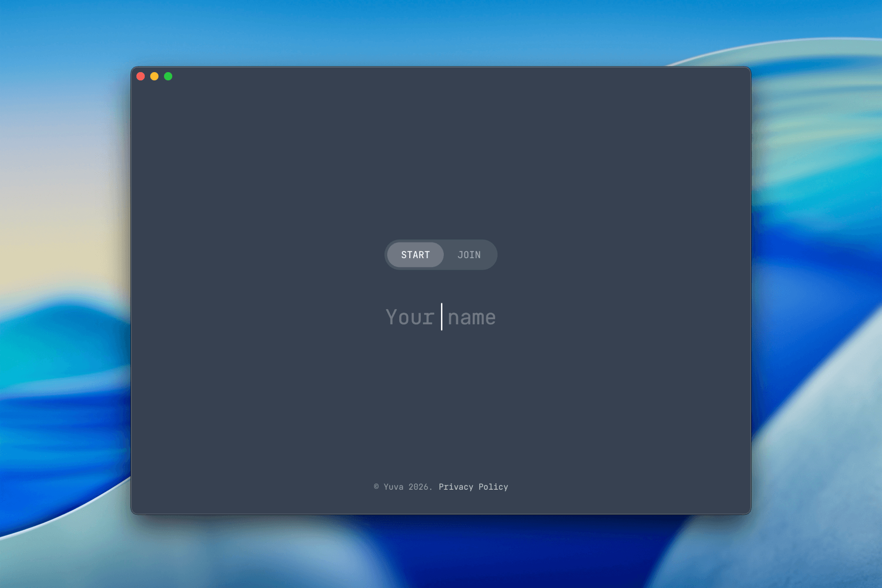The height and width of the screenshot is (588, 882).
Task: Click the word 'Privacy' in the footer
Action: click(x=456, y=487)
